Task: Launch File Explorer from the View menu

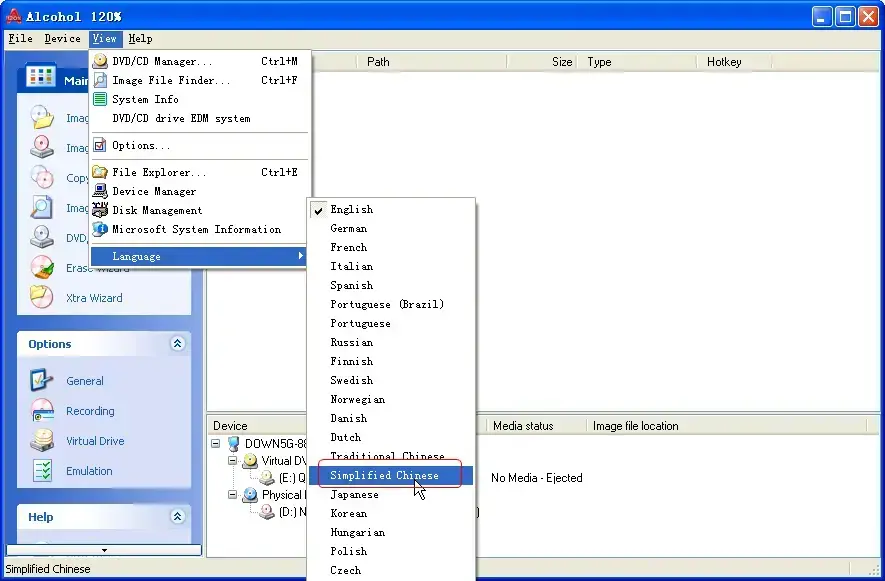Action: point(200,172)
